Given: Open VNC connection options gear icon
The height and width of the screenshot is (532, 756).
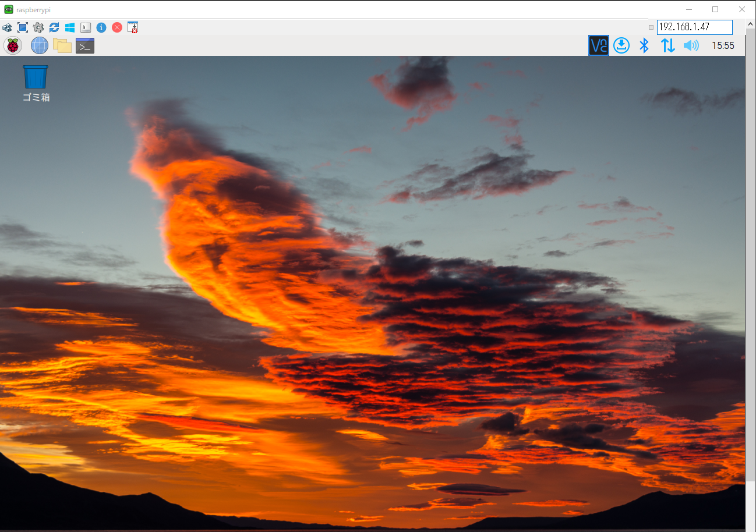Looking at the screenshot, I should (x=38, y=27).
